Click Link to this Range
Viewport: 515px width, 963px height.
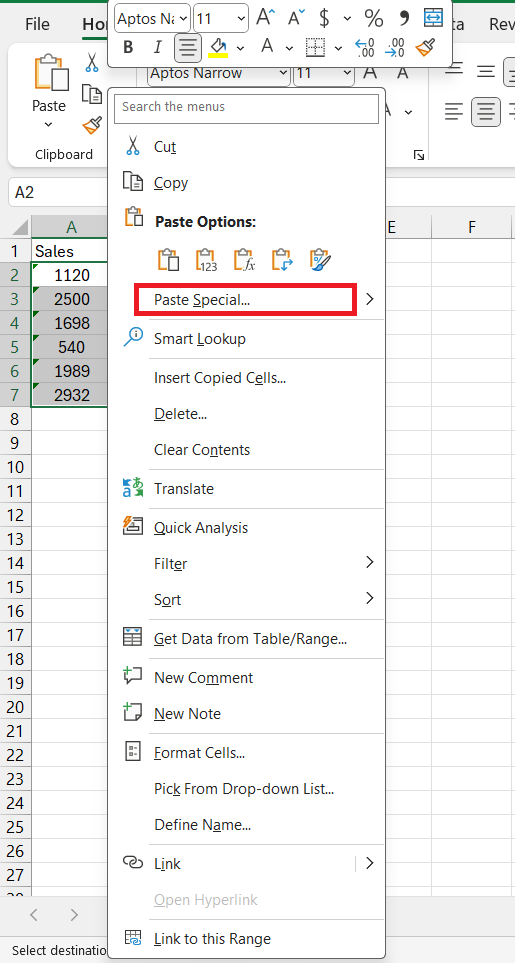pyautogui.click(x=212, y=938)
